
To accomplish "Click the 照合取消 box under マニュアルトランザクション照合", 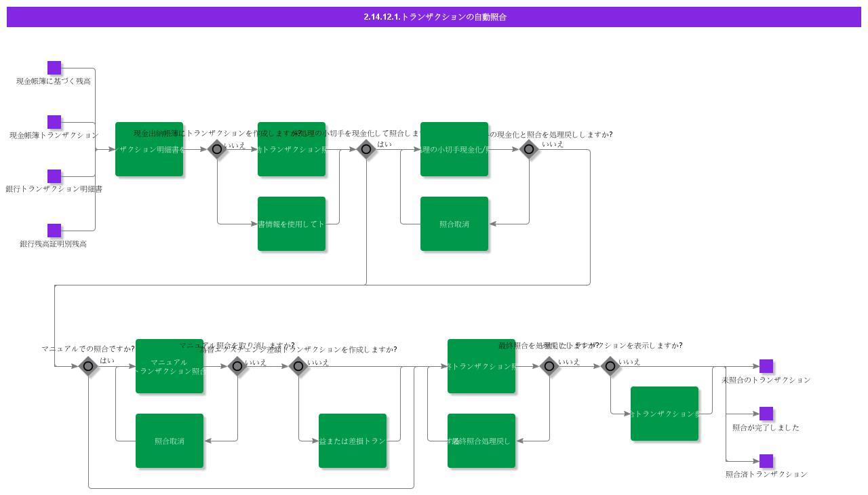I will [x=170, y=441].
